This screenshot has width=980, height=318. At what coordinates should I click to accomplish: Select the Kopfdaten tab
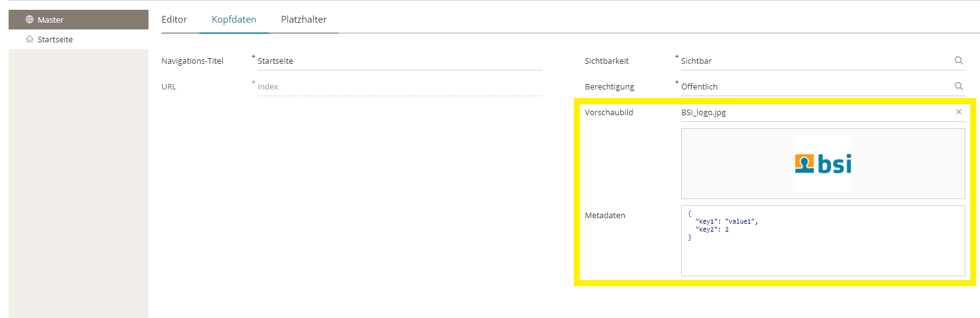[234, 20]
